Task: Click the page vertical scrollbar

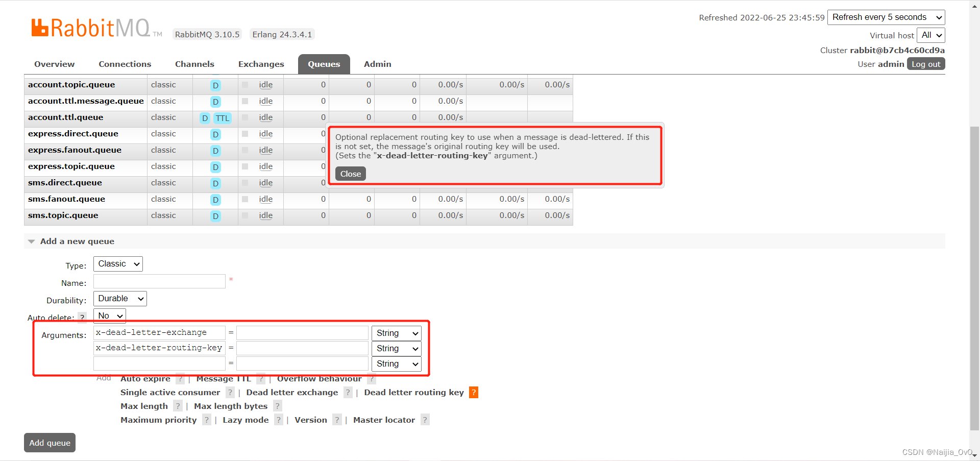Action: pos(974,278)
